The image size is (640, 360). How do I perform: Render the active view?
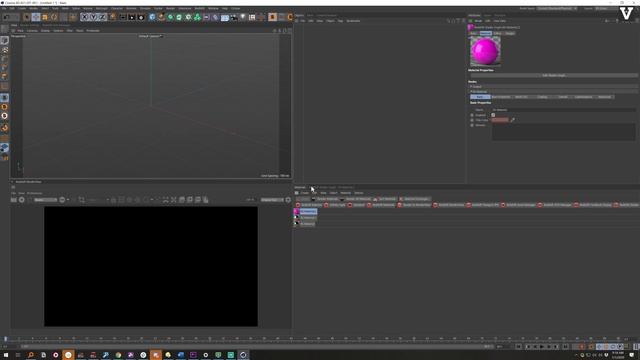pos(122,17)
